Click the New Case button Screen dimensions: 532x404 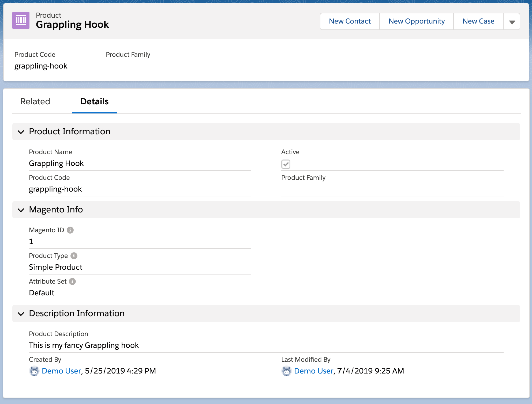coord(478,21)
